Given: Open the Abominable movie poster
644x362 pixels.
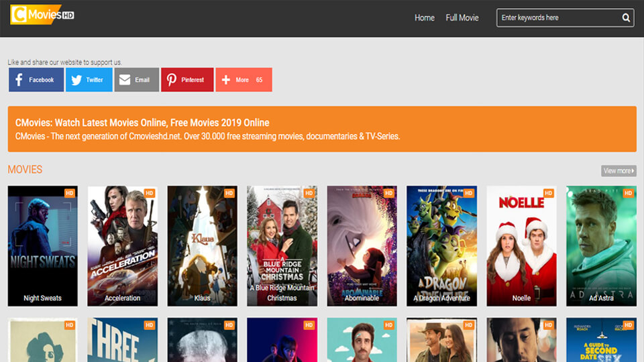Looking at the screenshot, I should (362, 246).
